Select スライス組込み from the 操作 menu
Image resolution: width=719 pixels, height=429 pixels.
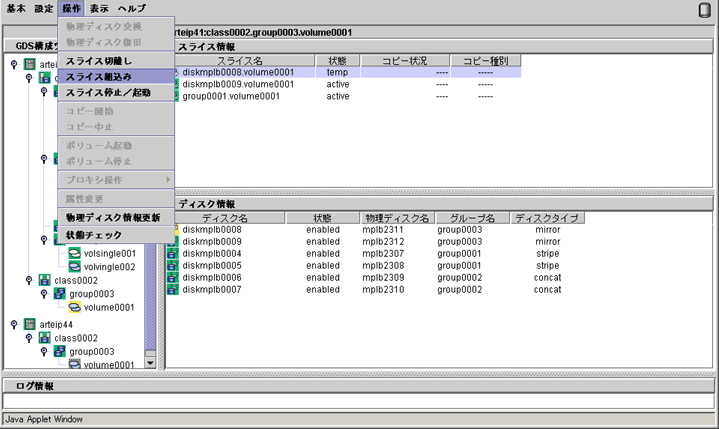[98, 77]
